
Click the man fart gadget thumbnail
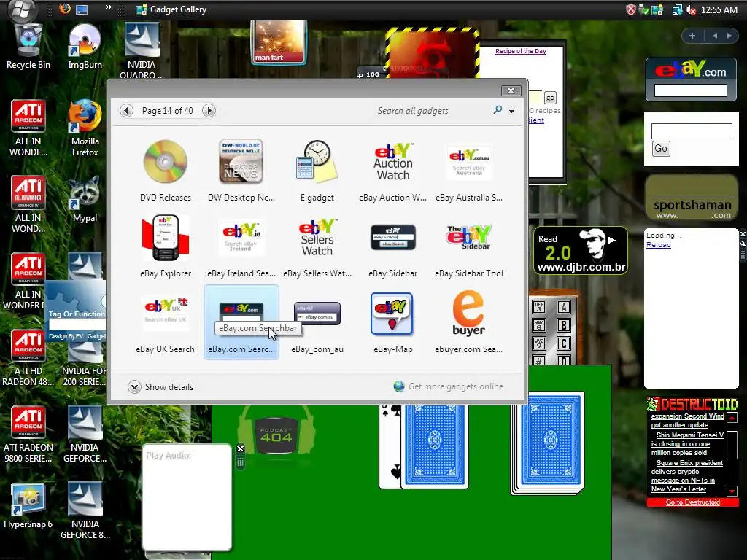[279, 42]
